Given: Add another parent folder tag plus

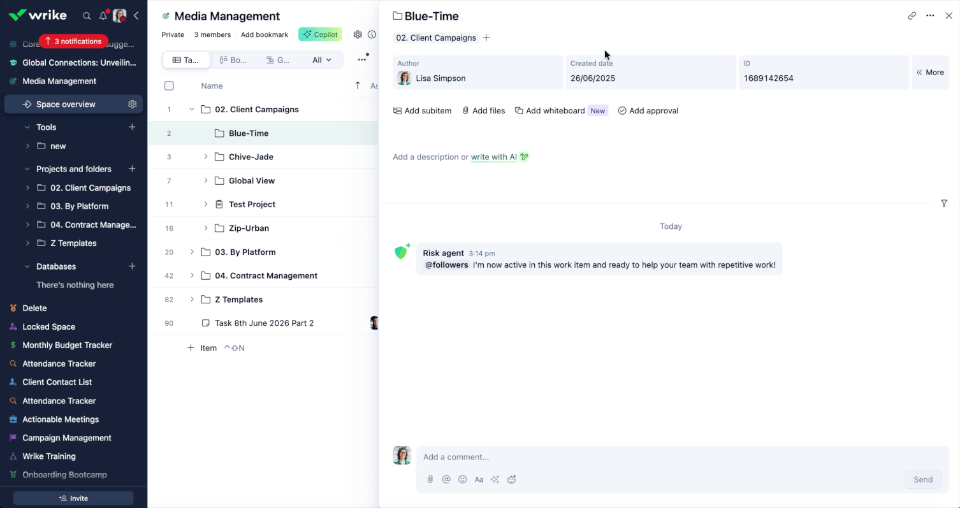Looking at the screenshot, I should (x=486, y=38).
